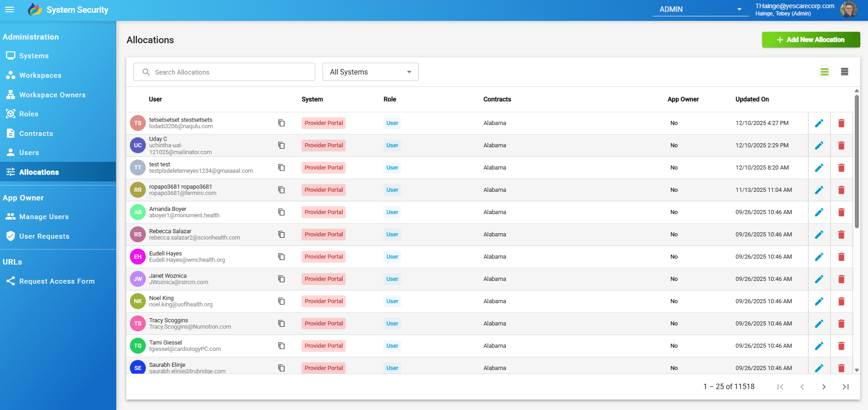Go to Workspaces section
The height and width of the screenshot is (410, 868).
tap(58, 75)
